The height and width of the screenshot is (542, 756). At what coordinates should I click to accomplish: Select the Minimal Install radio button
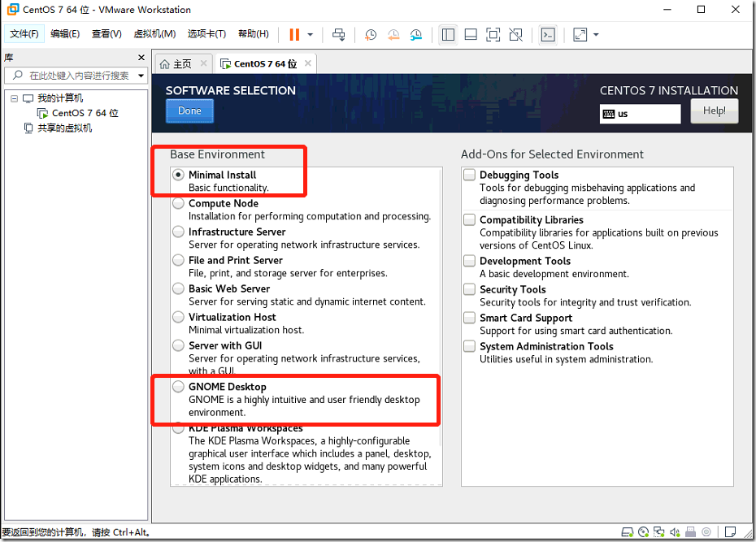tap(178, 175)
